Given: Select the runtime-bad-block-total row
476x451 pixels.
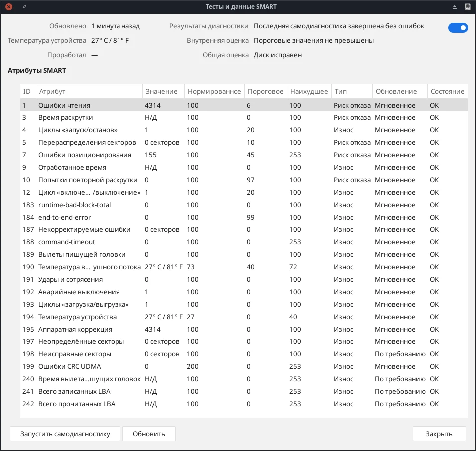Looking at the screenshot, I should (x=244, y=205).
